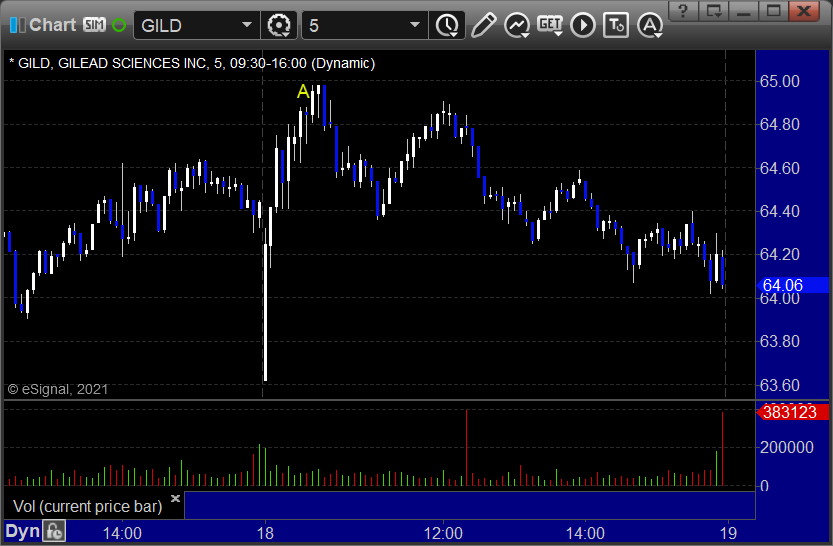The height and width of the screenshot is (546, 833).
Task: Click the 14:00 label left of 18
Action: point(122,533)
